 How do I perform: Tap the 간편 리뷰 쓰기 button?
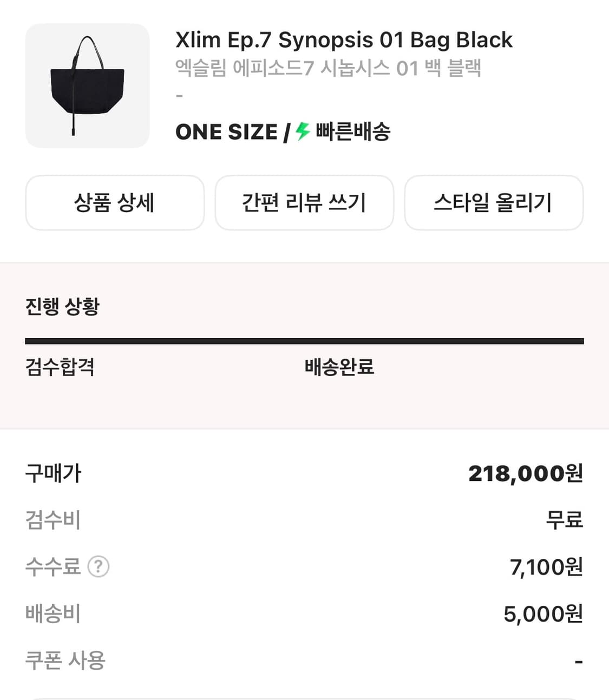coord(304,203)
